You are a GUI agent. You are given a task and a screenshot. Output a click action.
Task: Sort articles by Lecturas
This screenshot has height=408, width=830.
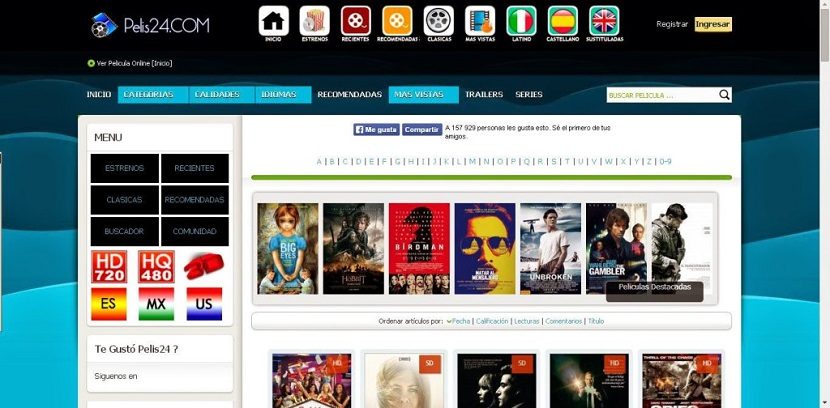point(527,321)
